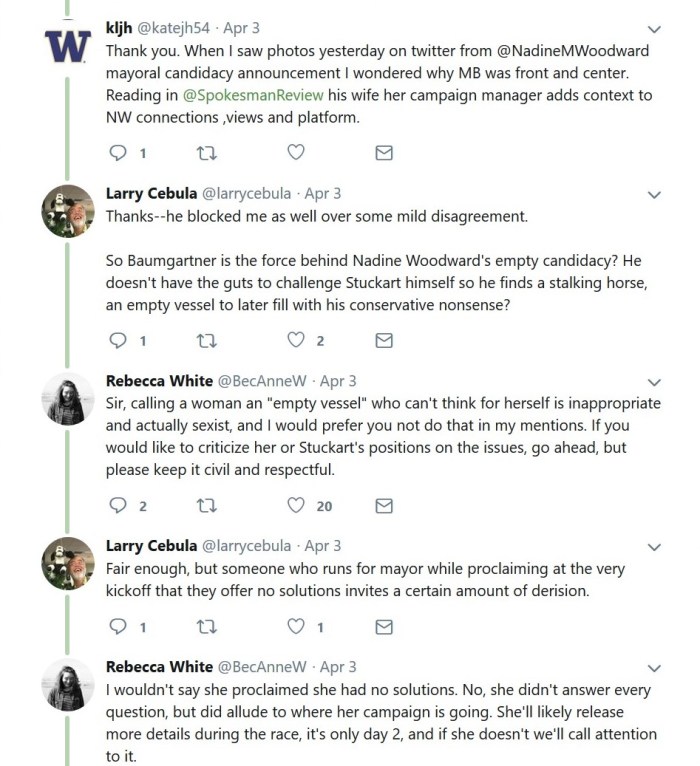Viewport: 700px width, 766px height.
Task: Expand options chevron on Larry's 'Thanks' tweet
Action: [x=654, y=194]
